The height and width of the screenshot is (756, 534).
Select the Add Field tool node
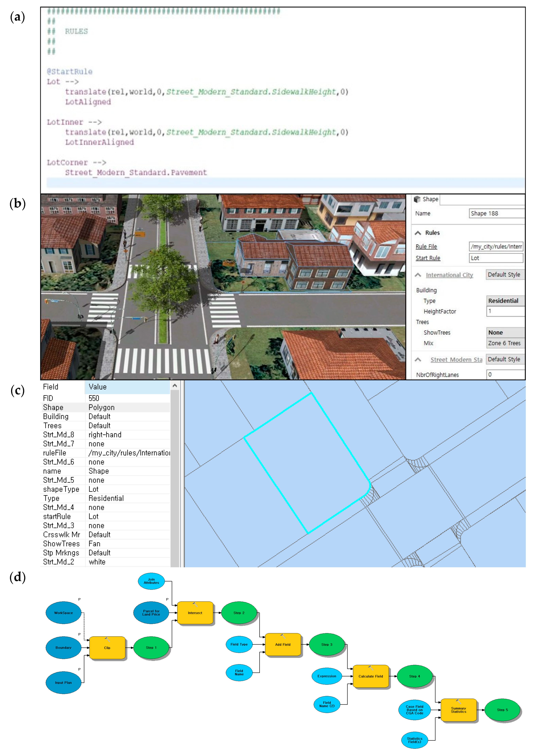click(x=283, y=644)
